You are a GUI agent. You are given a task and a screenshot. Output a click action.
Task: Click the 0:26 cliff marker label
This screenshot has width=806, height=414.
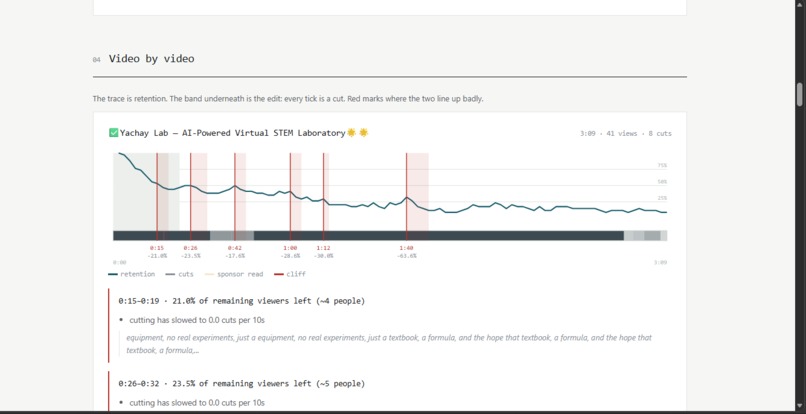190,248
